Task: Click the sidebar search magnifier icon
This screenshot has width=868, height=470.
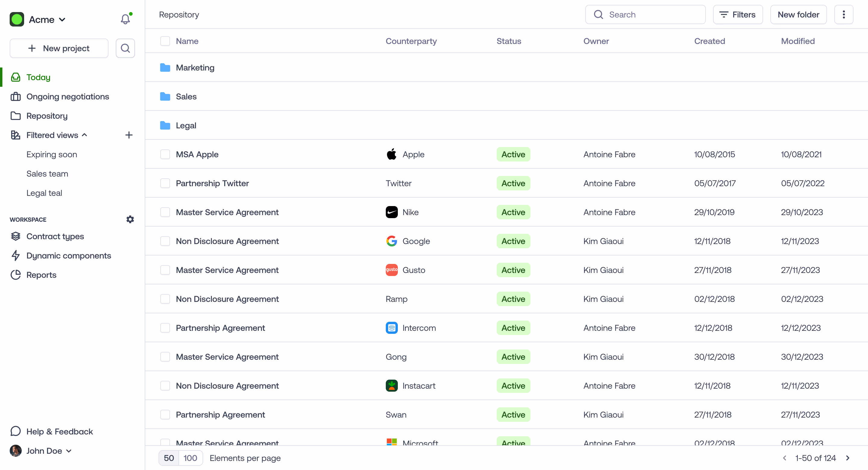Action: click(x=125, y=48)
